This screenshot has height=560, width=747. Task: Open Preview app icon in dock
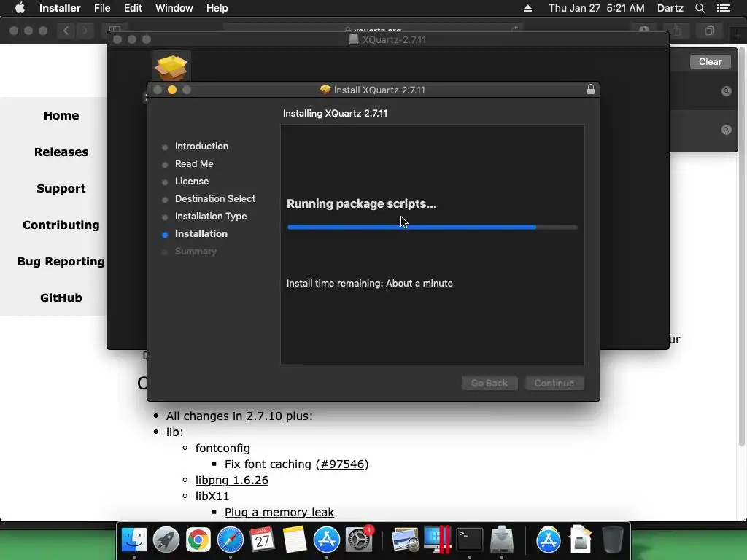coord(405,540)
